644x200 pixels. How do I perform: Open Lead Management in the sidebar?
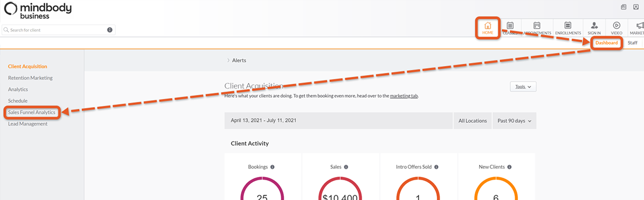click(27, 124)
